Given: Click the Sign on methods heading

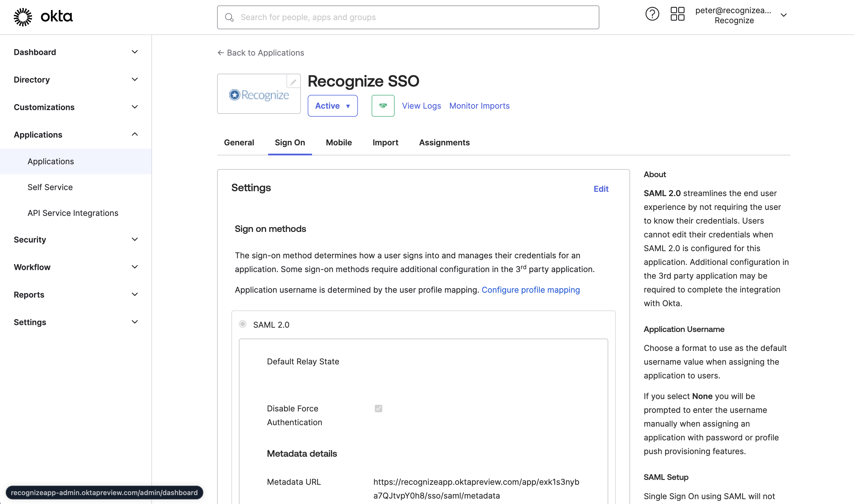Looking at the screenshot, I should click(x=270, y=228).
